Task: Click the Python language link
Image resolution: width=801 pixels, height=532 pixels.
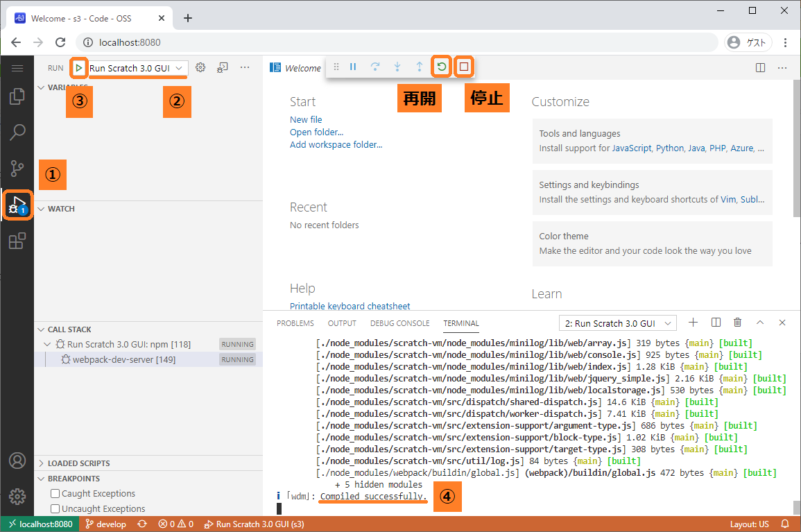Action: [x=670, y=148]
